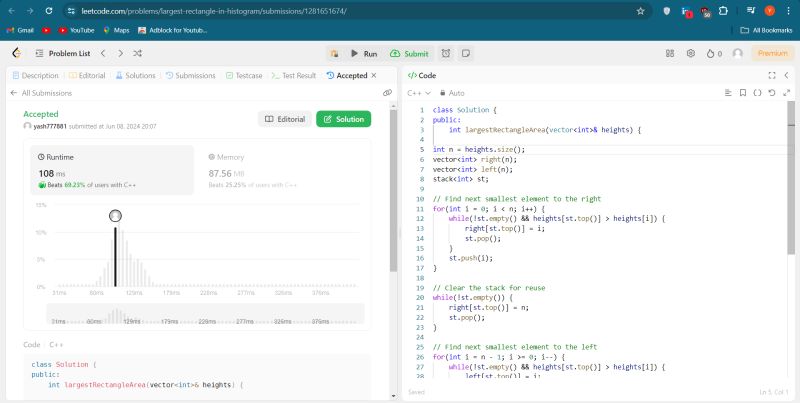The width and height of the screenshot is (800, 403).
Task: Click the format code lines icon
Action: point(727,93)
